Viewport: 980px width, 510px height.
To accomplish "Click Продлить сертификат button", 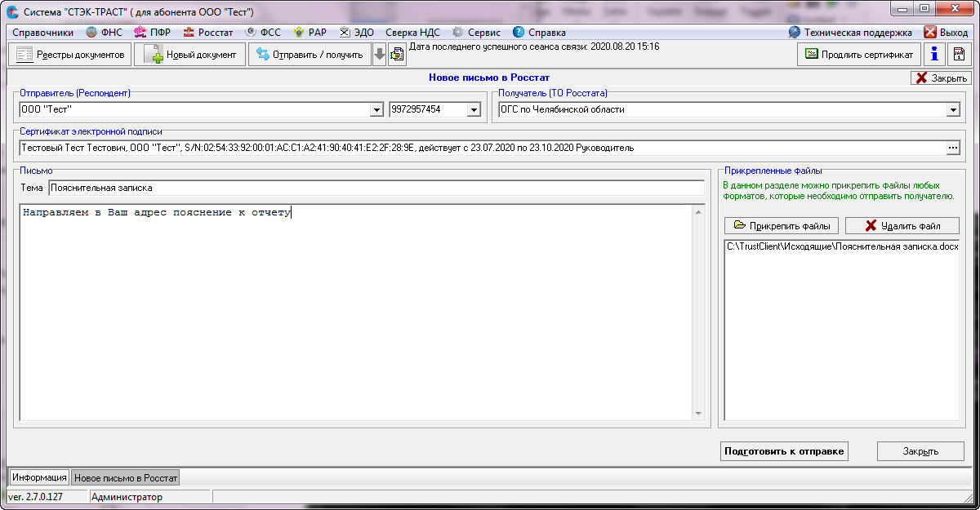I will (859, 54).
